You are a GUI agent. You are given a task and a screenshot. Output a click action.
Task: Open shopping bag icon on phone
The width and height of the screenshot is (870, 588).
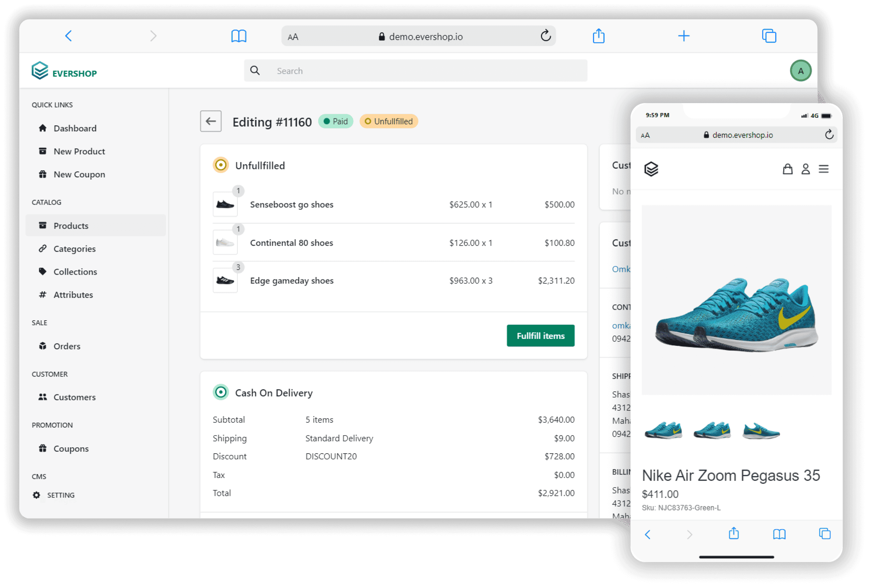tap(787, 169)
